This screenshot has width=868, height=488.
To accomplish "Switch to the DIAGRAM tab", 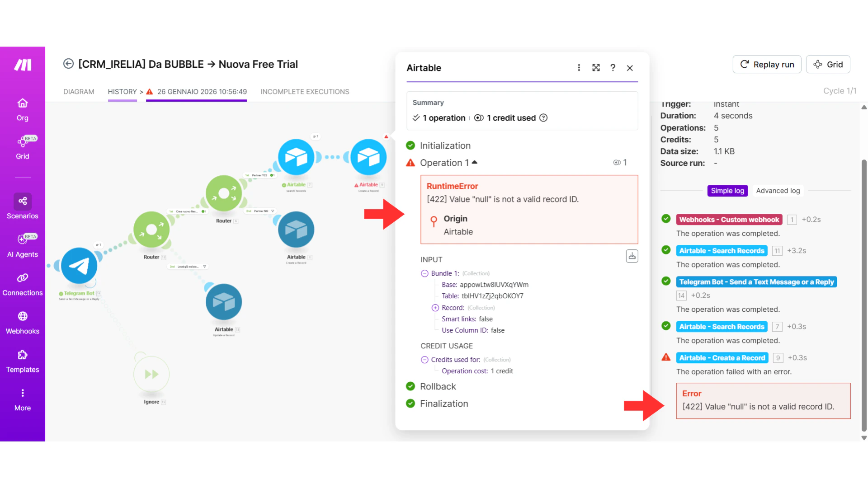I will pos(79,92).
